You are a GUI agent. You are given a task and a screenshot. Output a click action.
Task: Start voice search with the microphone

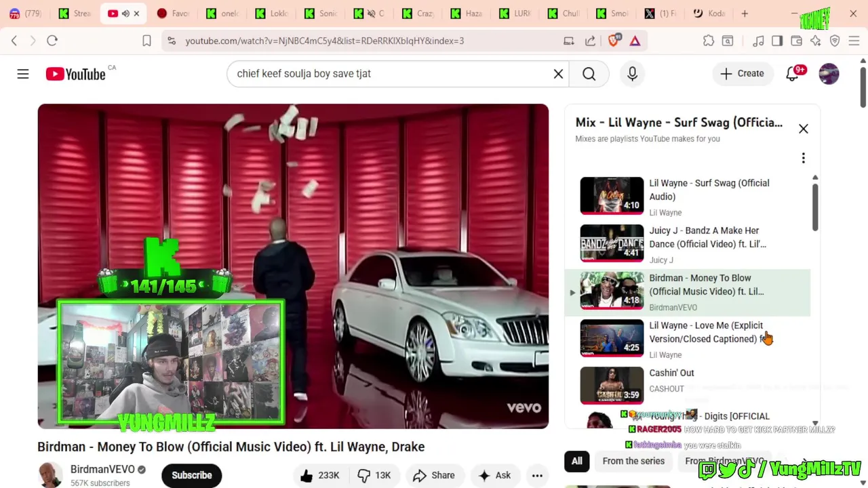(x=632, y=74)
